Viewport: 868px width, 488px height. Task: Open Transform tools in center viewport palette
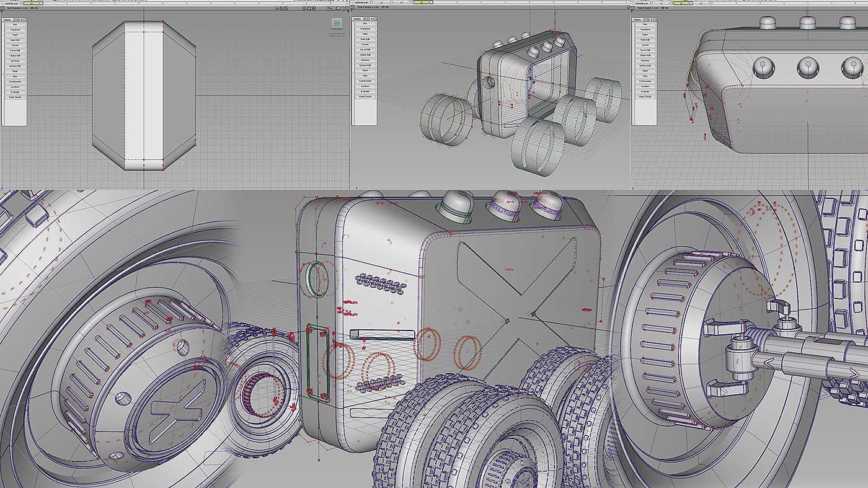[x=365, y=29]
